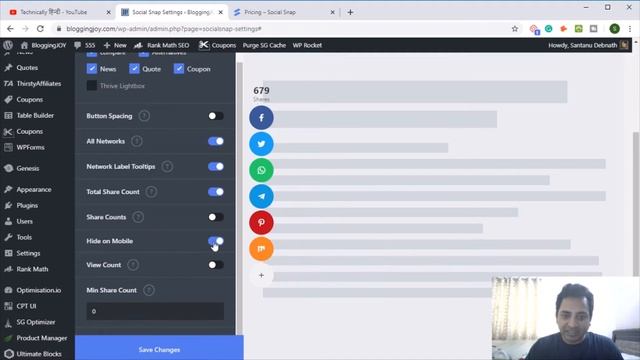
Task: Open Howdy, Santanu Debnath account menu
Action: (x=588, y=45)
